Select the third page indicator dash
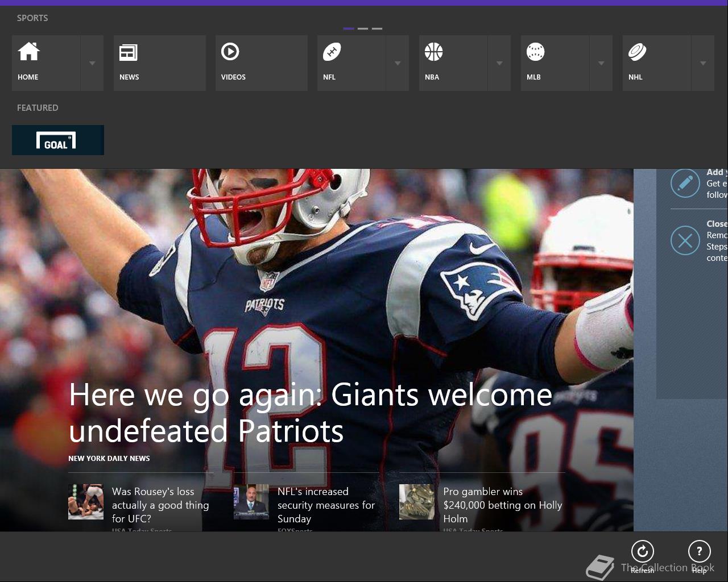The height and width of the screenshot is (582, 728). click(x=377, y=28)
